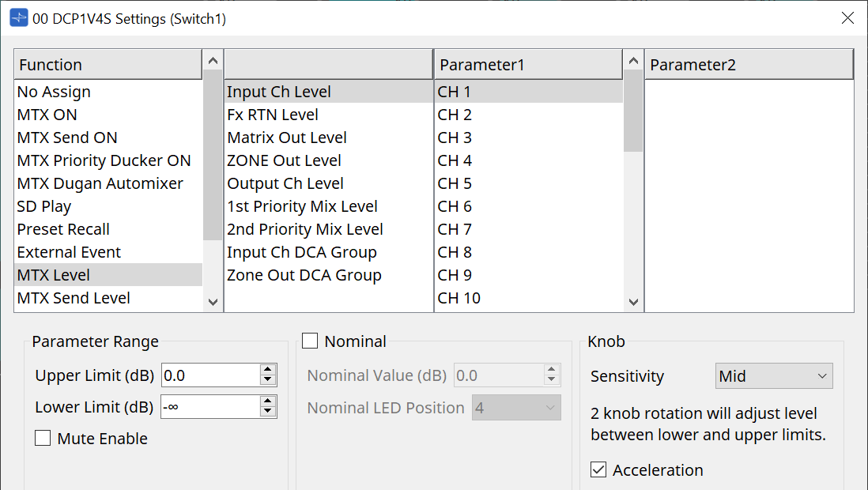The image size is (868, 490).
Task: Click the Function column header
Action: tap(108, 65)
